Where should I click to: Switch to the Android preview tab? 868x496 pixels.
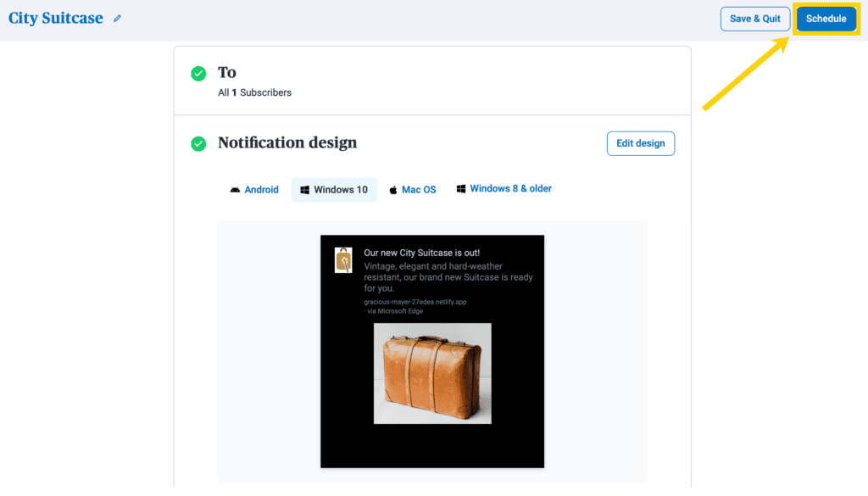pyautogui.click(x=254, y=190)
